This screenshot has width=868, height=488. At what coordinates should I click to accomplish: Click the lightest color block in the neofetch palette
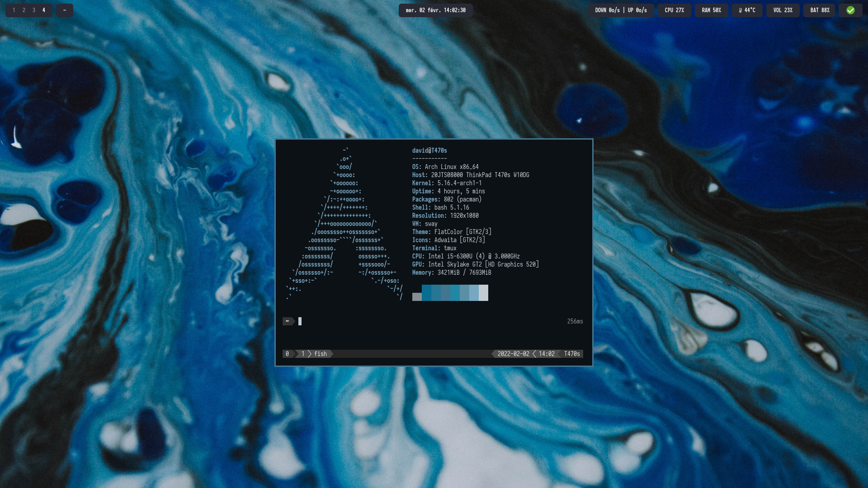[483, 293]
